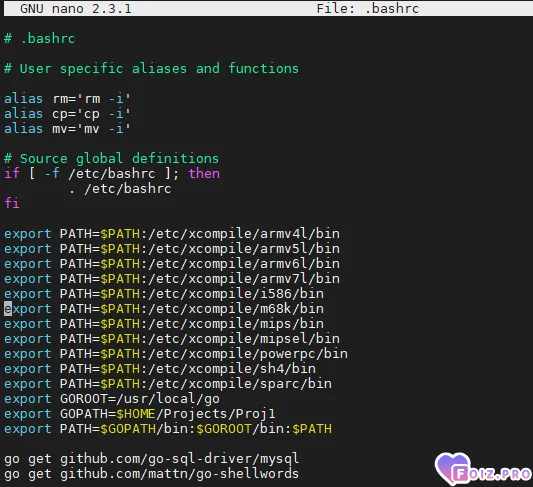Place cursor on alias rm='rm -i' line
The width and height of the screenshot is (533, 487).
67,99
